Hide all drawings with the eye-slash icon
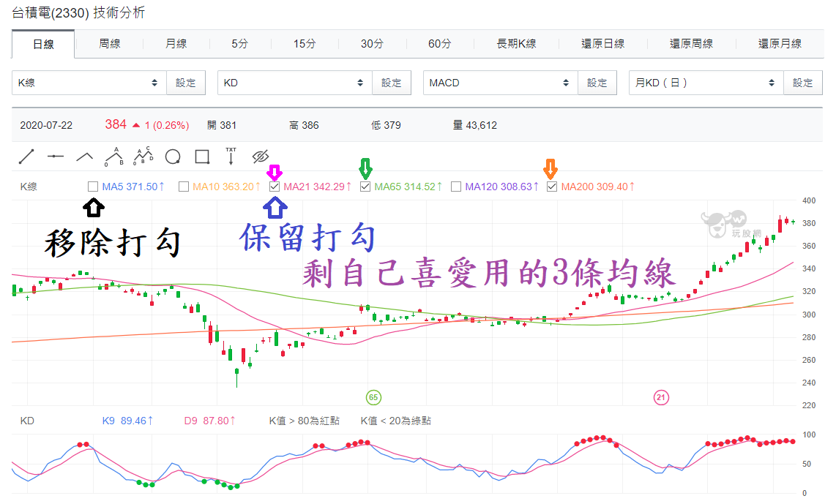The image size is (836, 504). tap(262, 156)
